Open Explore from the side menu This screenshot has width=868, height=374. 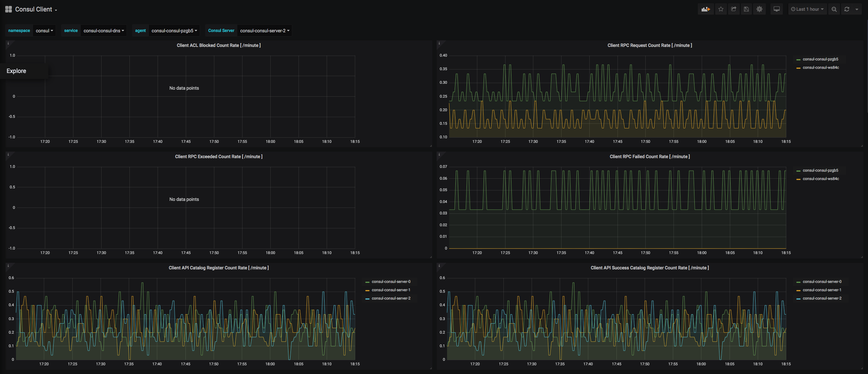pos(16,71)
